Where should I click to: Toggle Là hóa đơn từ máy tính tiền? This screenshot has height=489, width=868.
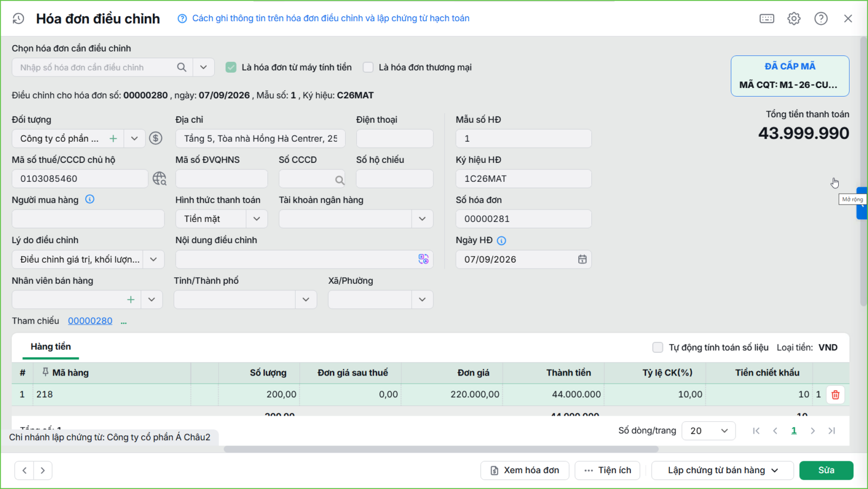click(x=231, y=67)
